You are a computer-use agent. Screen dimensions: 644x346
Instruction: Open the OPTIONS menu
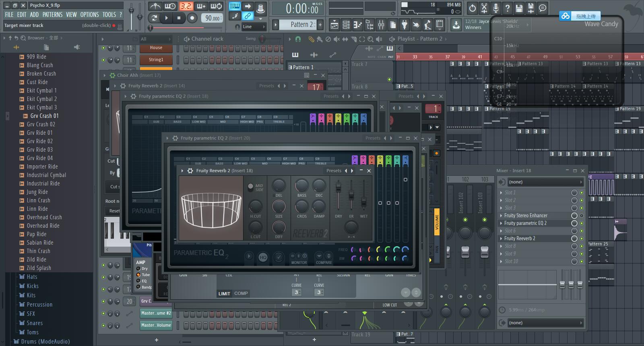tap(89, 14)
